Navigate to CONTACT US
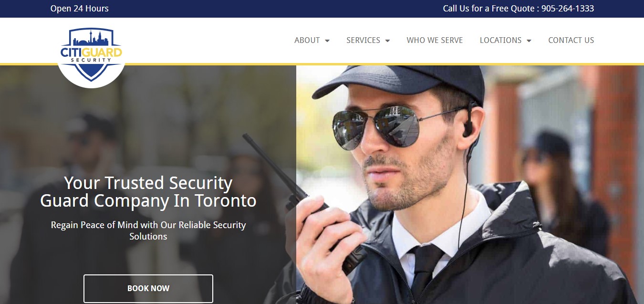This screenshot has height=304, width=644. [571, 40]
